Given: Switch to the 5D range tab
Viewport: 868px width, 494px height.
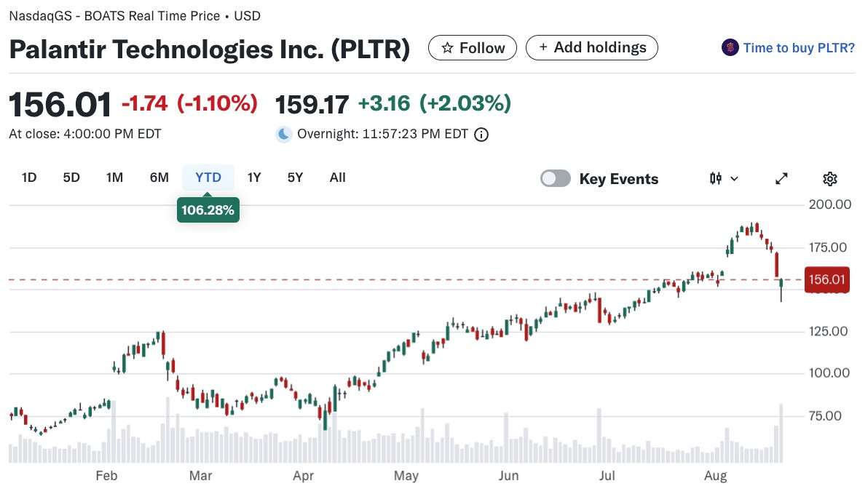Looking at the screenshot, I should tap(71, 178).
